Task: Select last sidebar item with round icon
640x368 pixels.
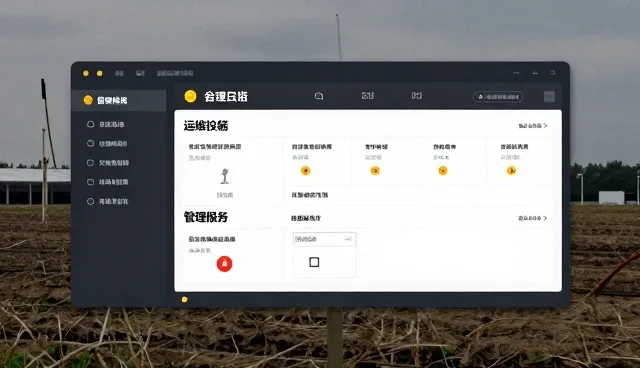Action: 108,202
